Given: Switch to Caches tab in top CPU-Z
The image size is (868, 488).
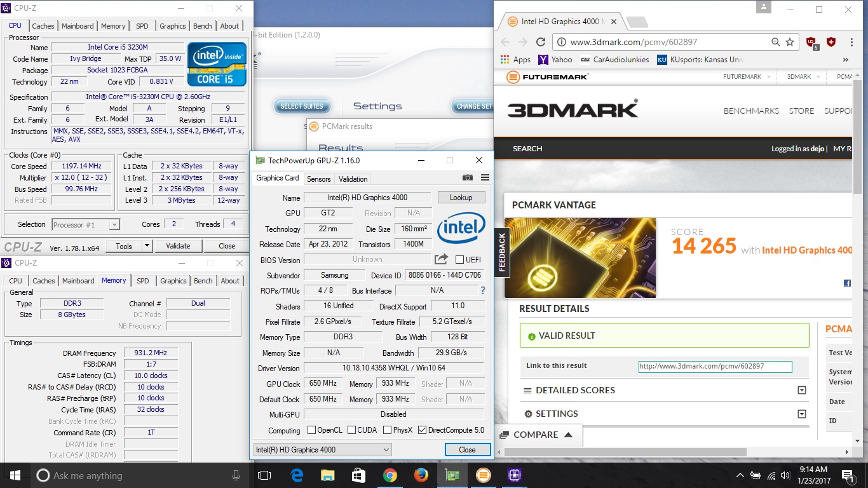Looking at the screenshot, I should [x=43, y=26].
